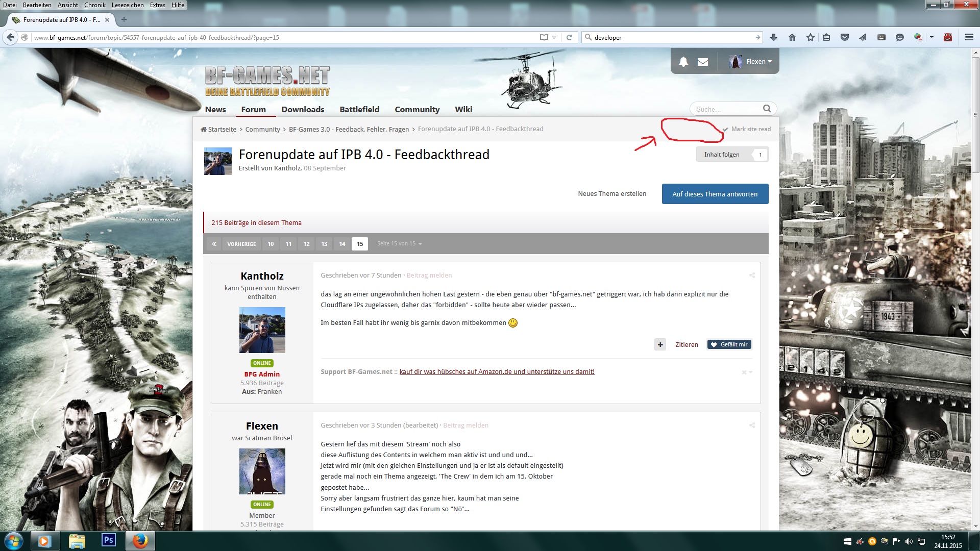Viewport: 980px width, 551px height.
Task: Open the address bar history dropdown arrow
Action: click(x=554, y=37)
